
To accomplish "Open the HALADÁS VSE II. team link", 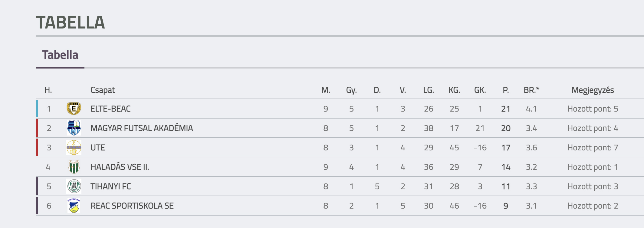I will (x=120, y=167).
